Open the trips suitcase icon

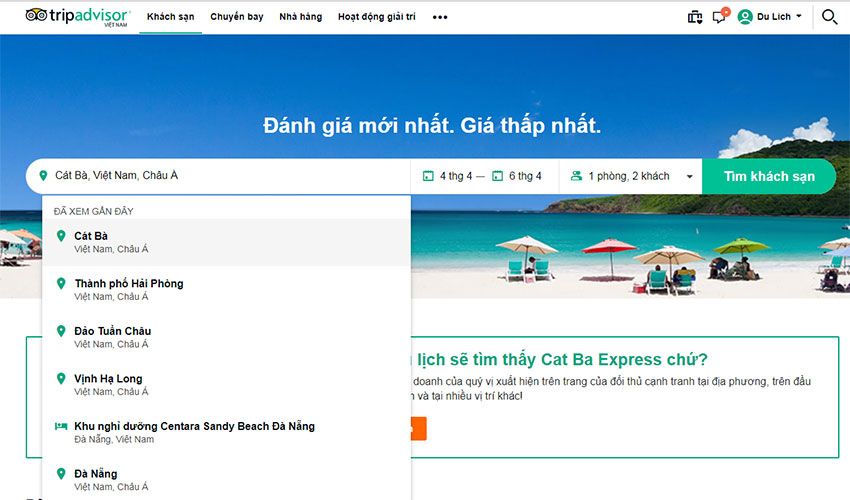[x=695, y=17]
